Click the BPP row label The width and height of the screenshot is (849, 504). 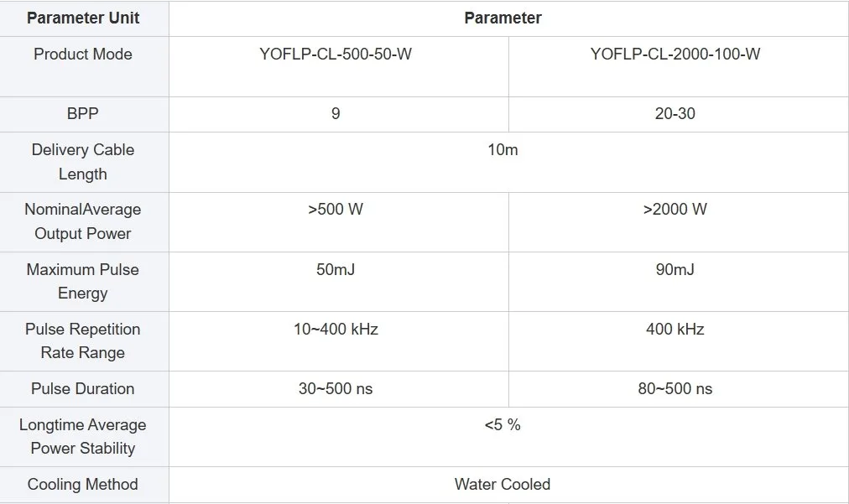pyautogui.click(x=83, y=114)
